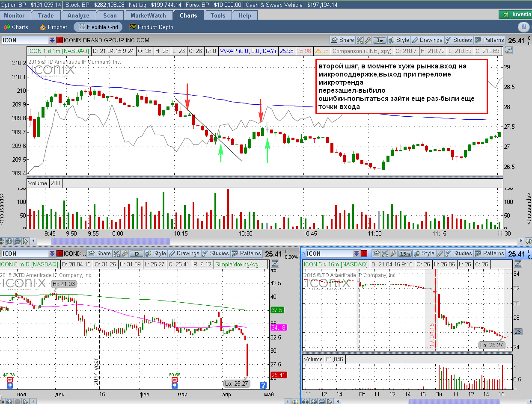The image size is (532, 404).
Task: Go to the Scan tab
Action: point(110,15)
